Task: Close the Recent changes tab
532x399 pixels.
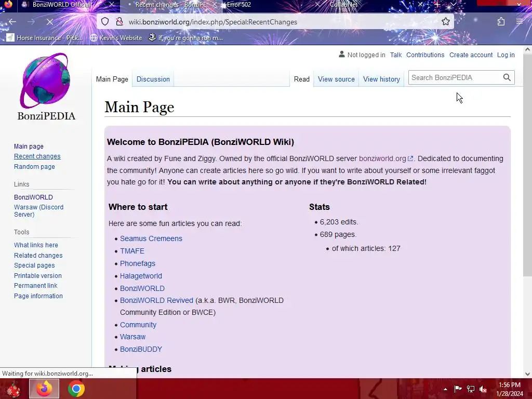Action: tap(215, 5)
